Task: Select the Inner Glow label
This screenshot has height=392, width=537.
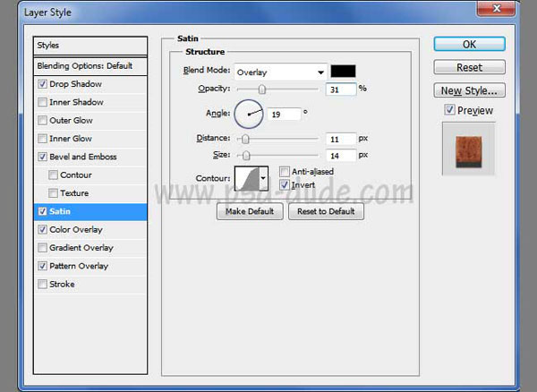Action: (x=71, y=139)
